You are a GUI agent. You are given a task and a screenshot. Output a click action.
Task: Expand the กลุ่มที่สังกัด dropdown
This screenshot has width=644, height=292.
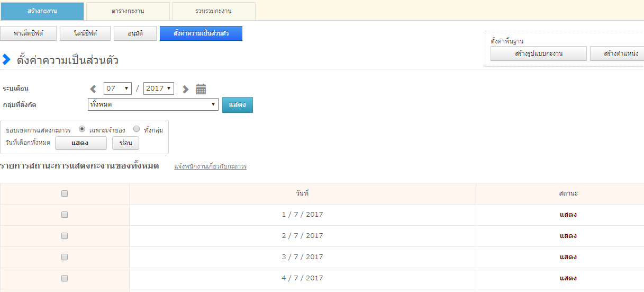coord(153,104)
